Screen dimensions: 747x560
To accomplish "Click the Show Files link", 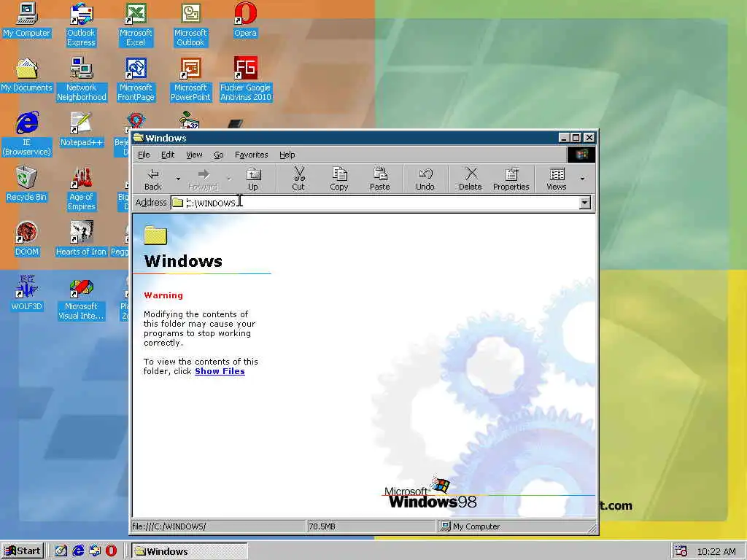I will point(220,371).
